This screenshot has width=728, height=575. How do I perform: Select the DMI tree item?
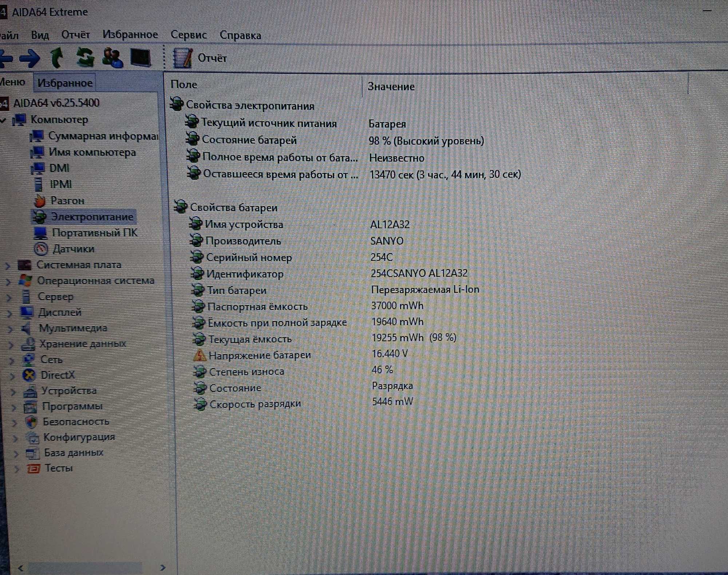click(x=59, y=168)
